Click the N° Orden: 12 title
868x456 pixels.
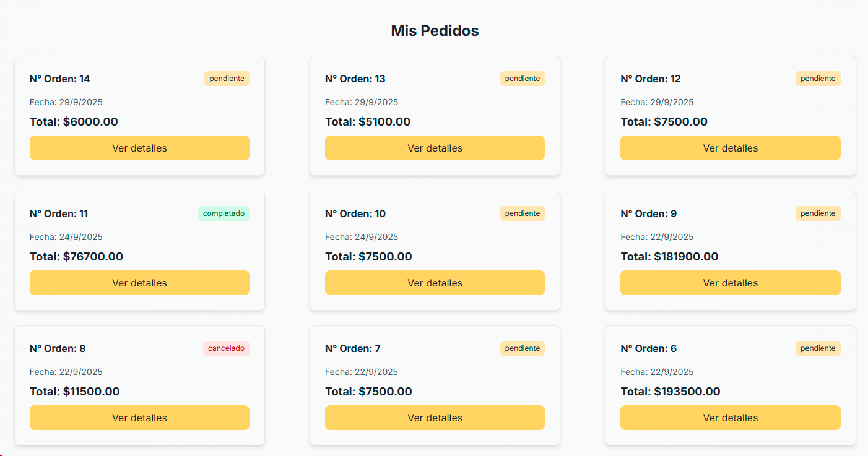pos(651,79)
